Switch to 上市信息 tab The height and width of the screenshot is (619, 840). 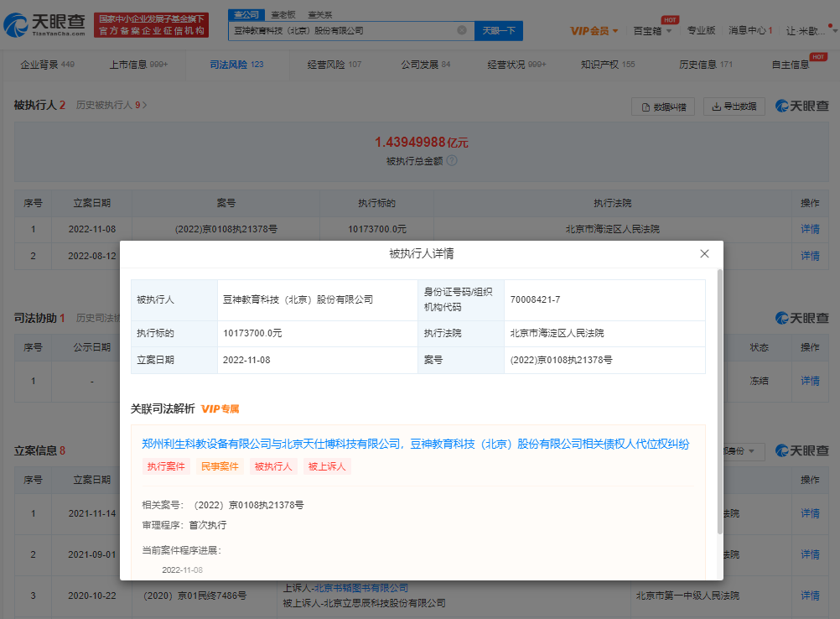coord(138,65)
